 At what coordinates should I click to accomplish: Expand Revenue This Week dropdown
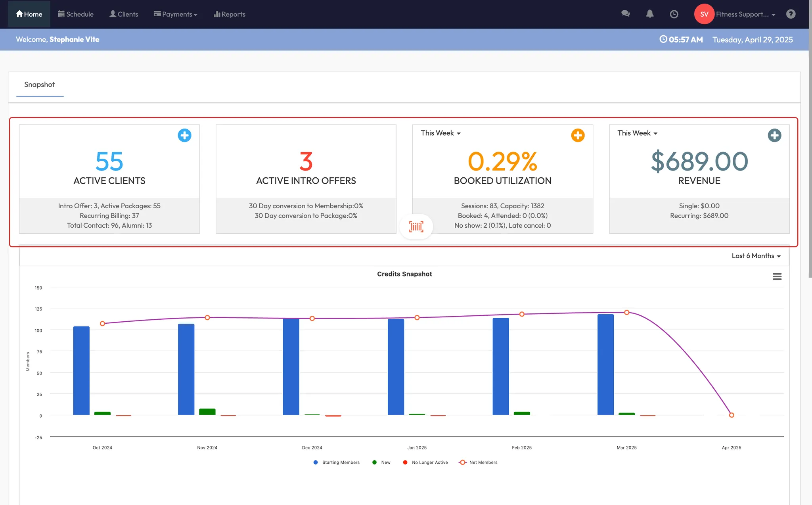tap(637, 133)
